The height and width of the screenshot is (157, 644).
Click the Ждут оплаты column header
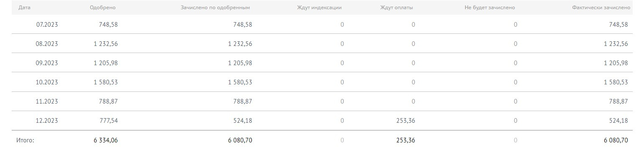pyautogui.click(x=396, y=8)
